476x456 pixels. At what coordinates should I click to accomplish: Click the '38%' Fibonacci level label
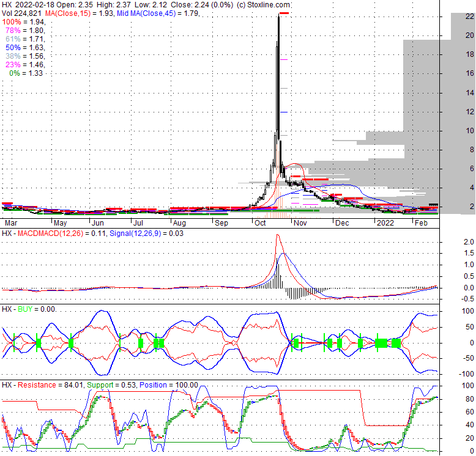[x=13, y=56]
